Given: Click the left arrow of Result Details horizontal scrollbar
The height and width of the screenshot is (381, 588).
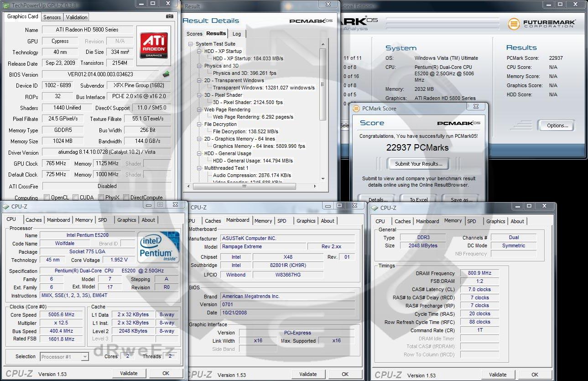Looking at the screenshot, I should click(x=188, y=187).
